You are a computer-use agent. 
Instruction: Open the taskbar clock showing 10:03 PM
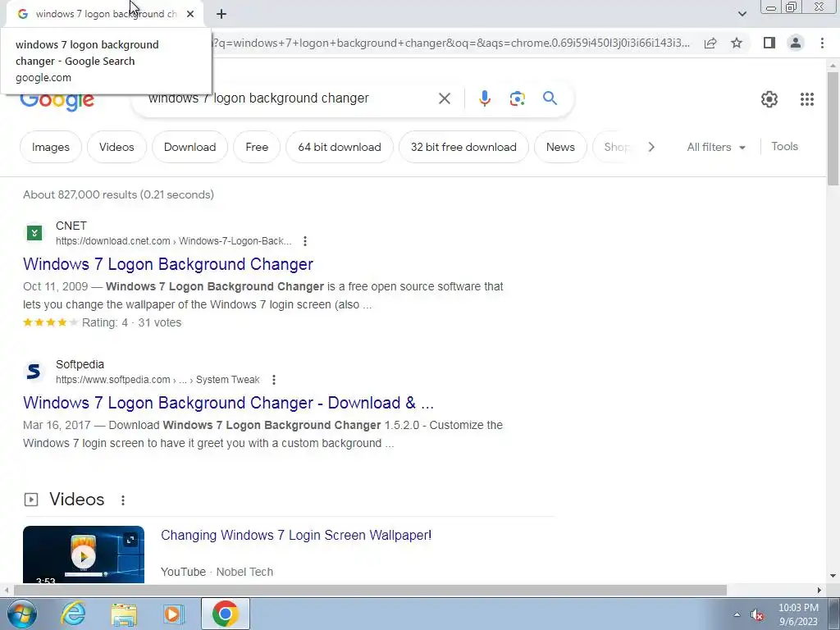tap(798, 614)
